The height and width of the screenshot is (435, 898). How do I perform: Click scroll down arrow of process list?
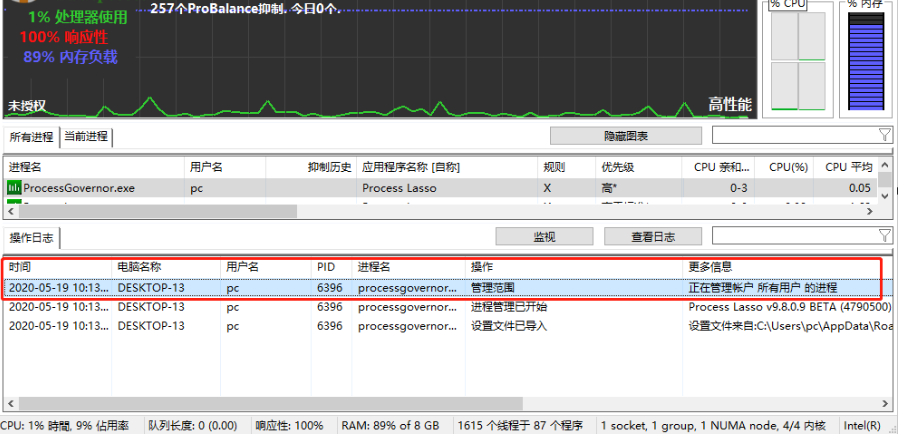click(x=885, y=196)
